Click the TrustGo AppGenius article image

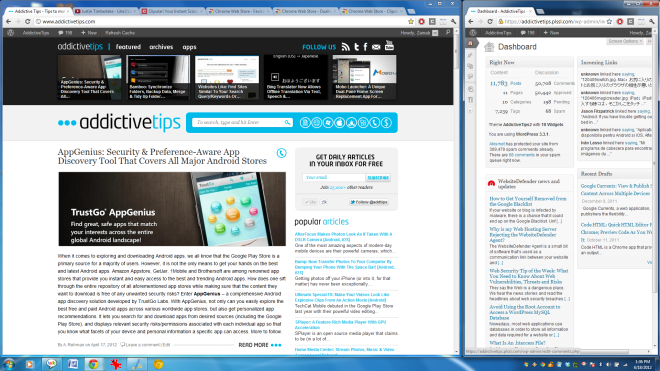point(172,209)
